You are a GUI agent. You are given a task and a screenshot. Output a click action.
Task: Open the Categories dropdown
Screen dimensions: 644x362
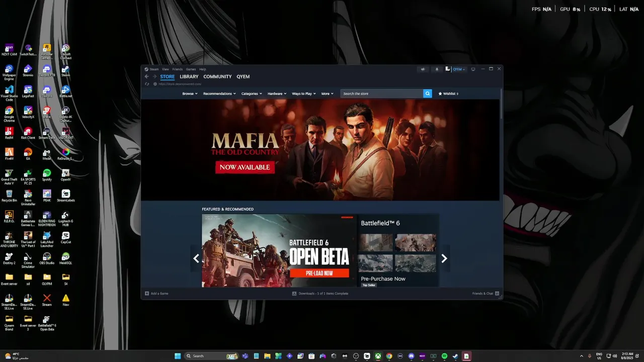tap(252, 94)
